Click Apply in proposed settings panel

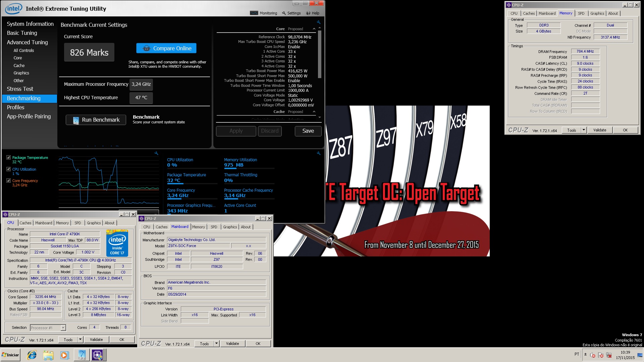pos(236,131)
